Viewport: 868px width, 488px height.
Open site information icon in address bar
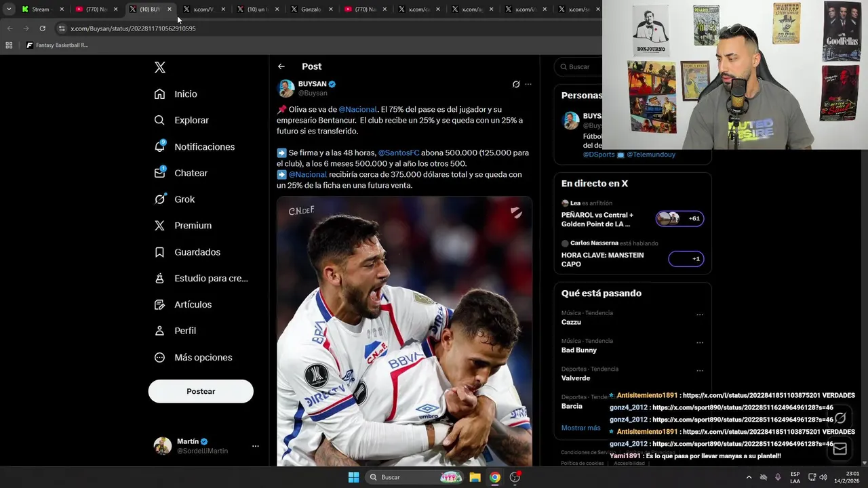click(62, 28)
